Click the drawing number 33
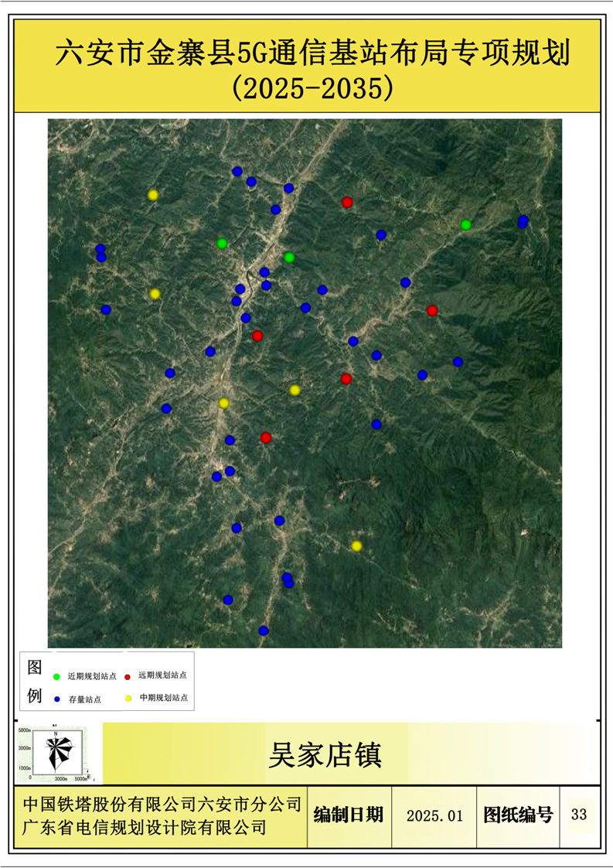Screen dimensions: 613x868 (579, 815)
